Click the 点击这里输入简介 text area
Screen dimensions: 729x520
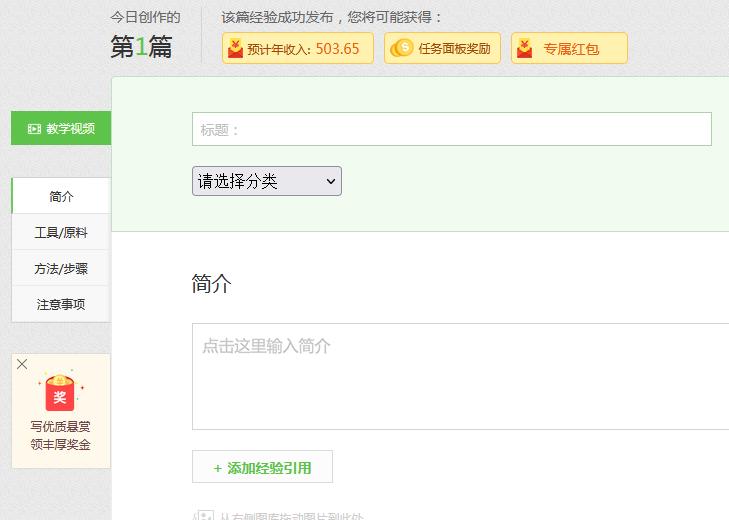pos(460,376)
